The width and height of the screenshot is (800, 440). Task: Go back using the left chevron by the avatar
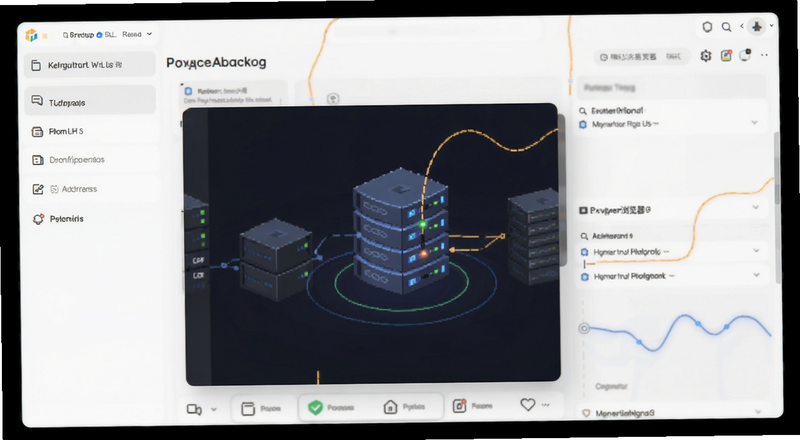click(742, 27)
